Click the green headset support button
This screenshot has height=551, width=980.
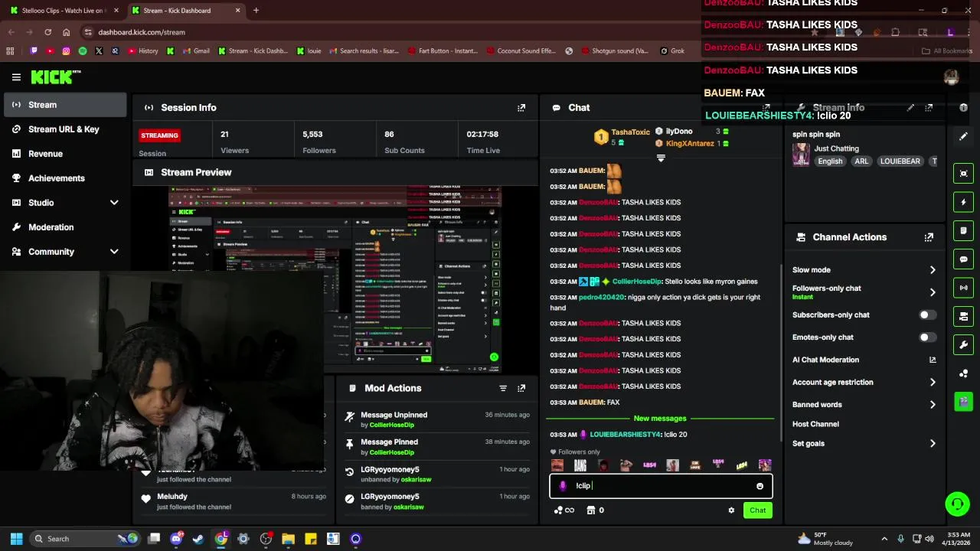click(x=957, y=504)
